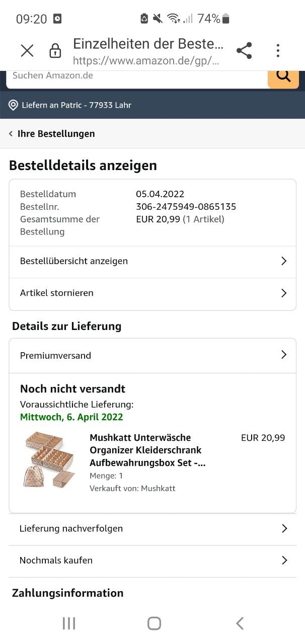Open the three-dot overflow menu
Screen dimensions: 305x644
278,50
